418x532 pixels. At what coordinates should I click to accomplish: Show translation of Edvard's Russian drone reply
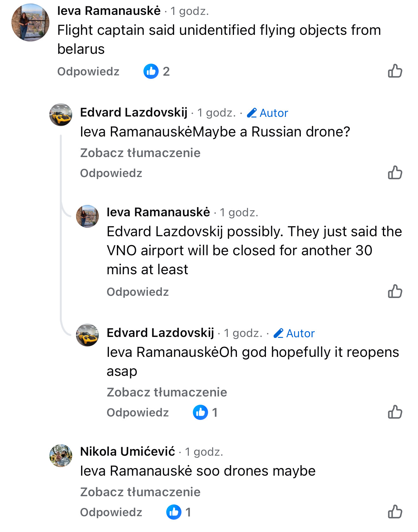(x=140, y=153)
